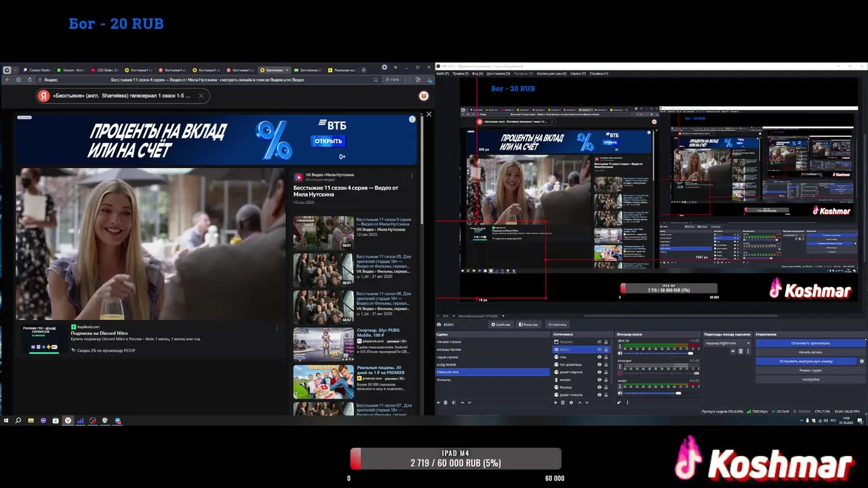Go back in Yandex Browser

(7, 80)
